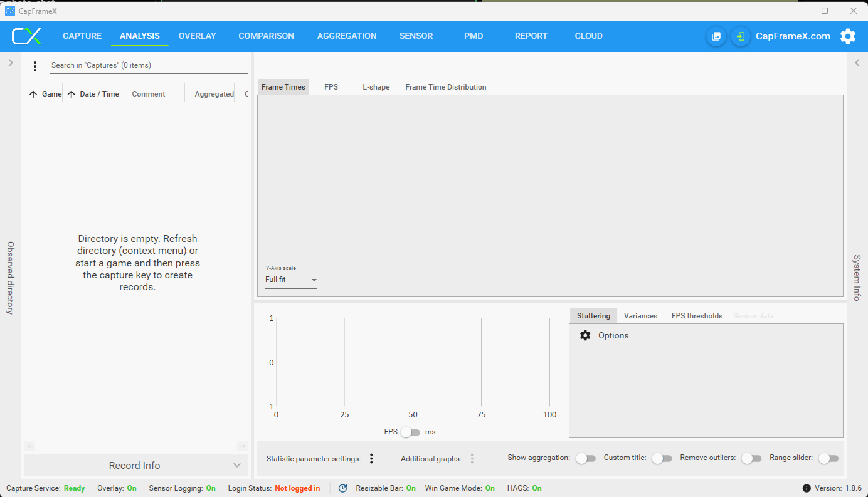This screenshot has width=868, height=497.
Task: Open the Y-Axis scale dropdown
Action: [x=291, y=280]
